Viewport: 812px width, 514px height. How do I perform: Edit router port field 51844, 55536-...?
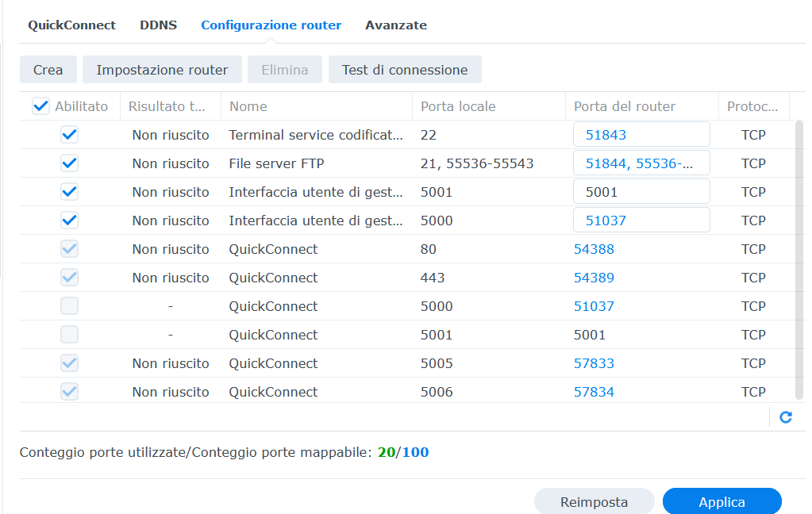coord(641,163)
